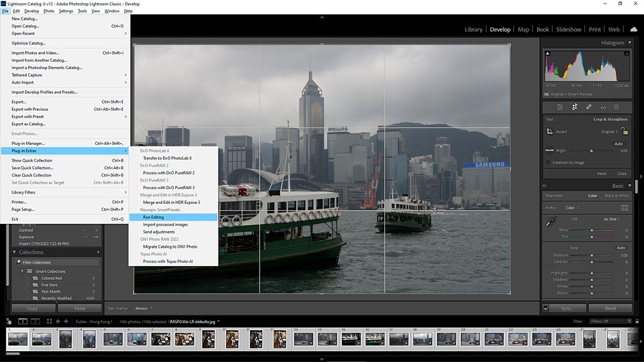Image resolution: width=644 pixels, height=362 pixels.
Task: Go forward with the right arrow icon
Action: pos(66,322)
